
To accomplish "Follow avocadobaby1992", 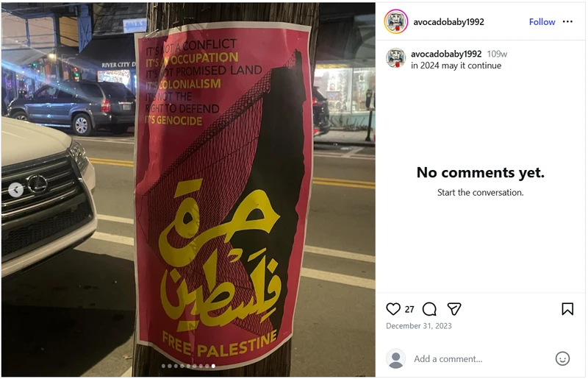I will click(x=542, y=22).
